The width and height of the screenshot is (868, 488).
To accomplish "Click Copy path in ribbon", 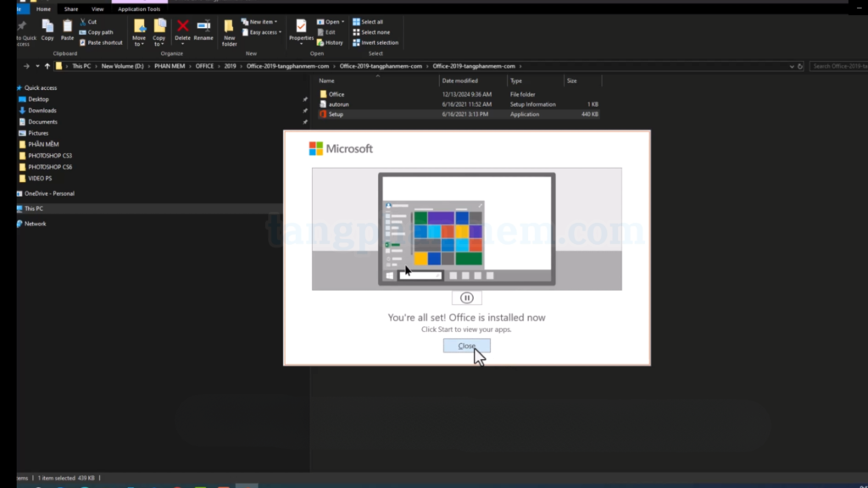I will (97, 32).
